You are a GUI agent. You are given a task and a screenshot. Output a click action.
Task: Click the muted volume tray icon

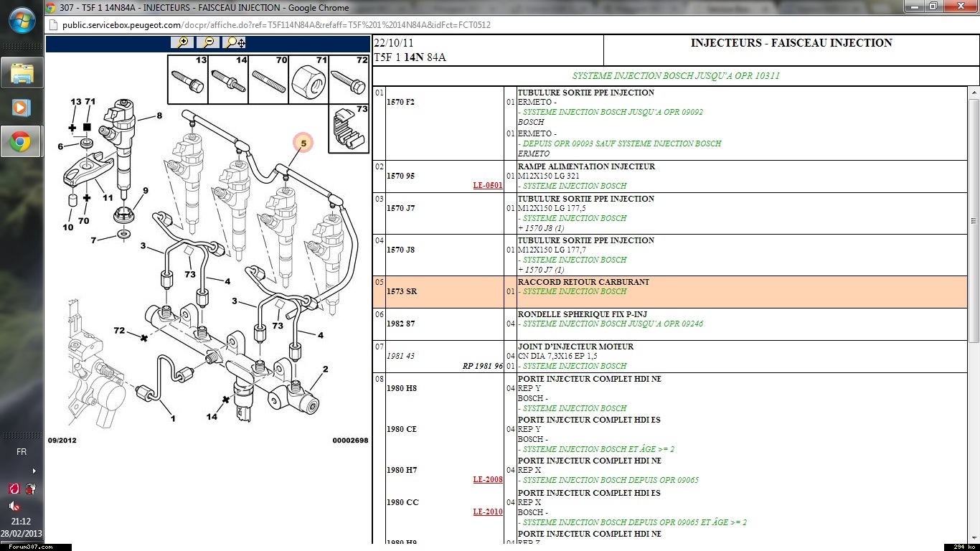click(14, 506)
